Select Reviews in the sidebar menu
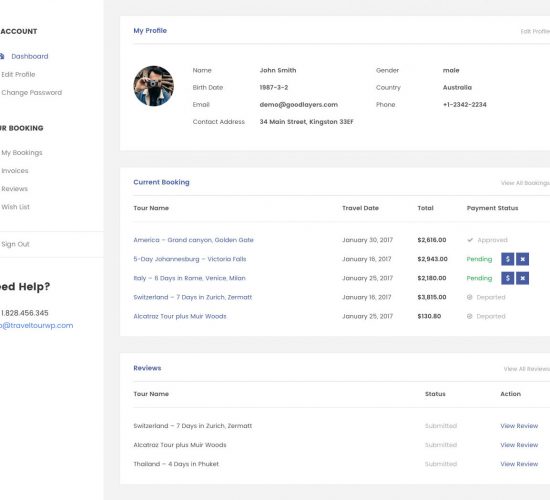The image size is (550, 500). (14, 189)
